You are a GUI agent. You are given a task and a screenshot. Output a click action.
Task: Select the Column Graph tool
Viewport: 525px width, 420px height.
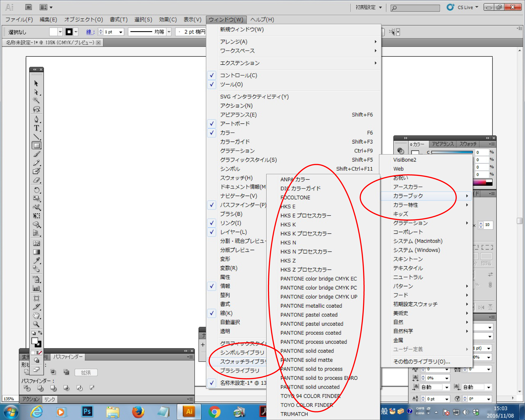[x=36, y=288]
